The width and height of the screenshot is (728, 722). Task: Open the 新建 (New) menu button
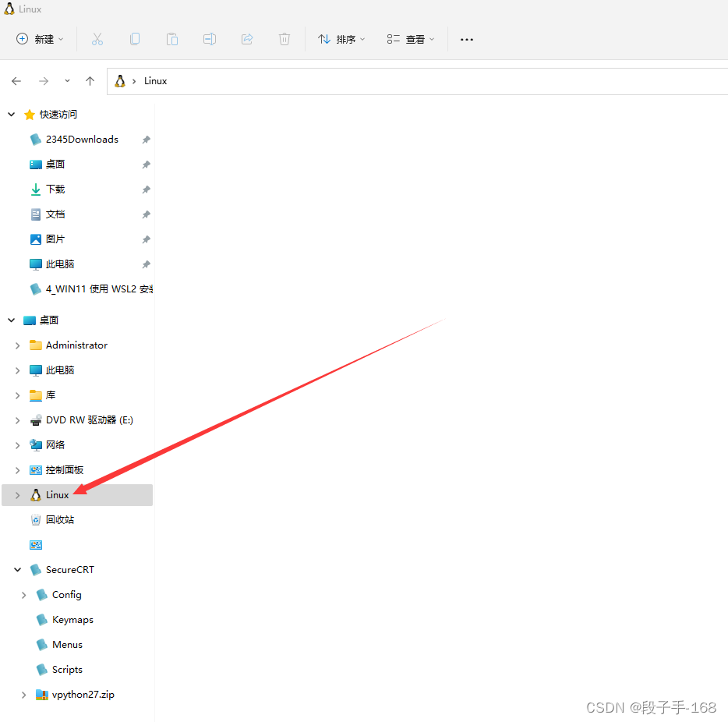40,39
